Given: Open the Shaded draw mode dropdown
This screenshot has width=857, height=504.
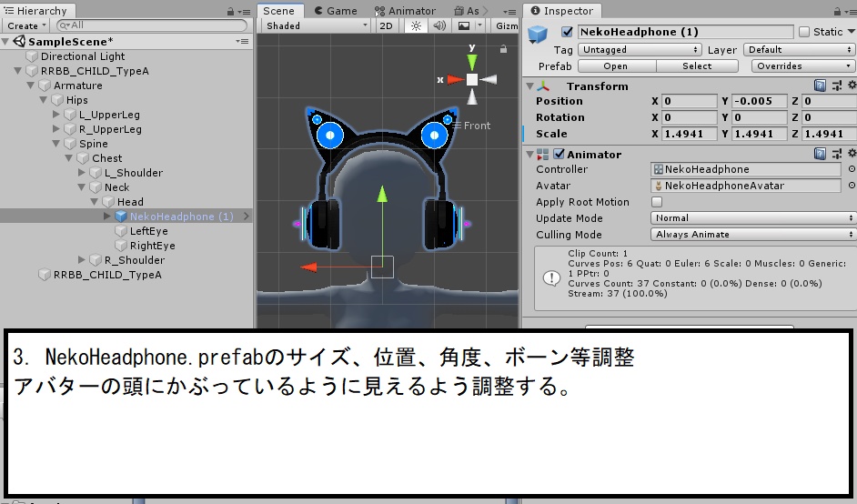Looking at the screenshot, I should [316, 25].
